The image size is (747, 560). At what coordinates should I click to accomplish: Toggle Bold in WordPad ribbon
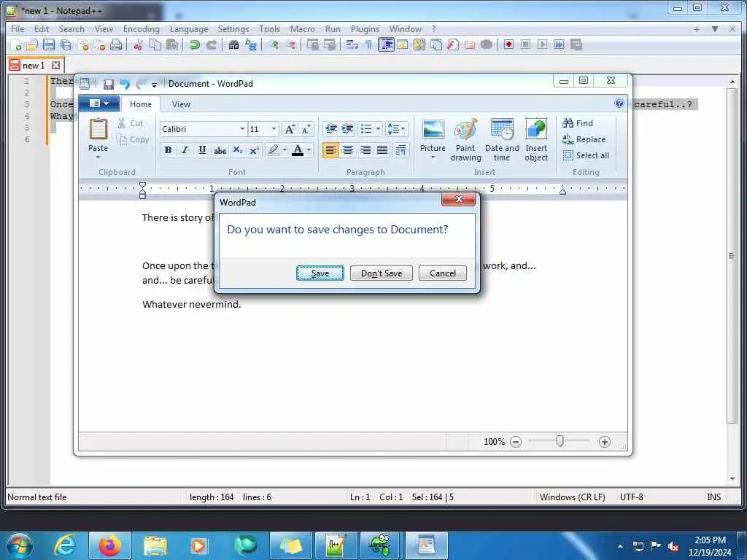coord(168,150)
